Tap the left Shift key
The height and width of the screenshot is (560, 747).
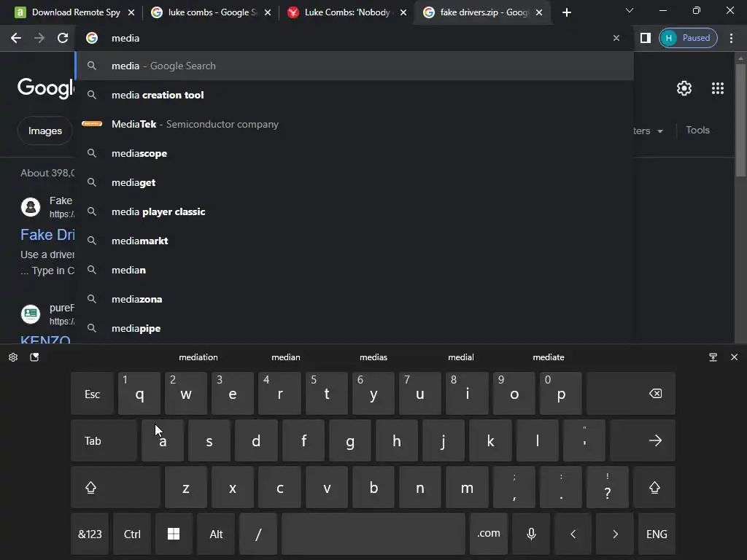point(115,487)
